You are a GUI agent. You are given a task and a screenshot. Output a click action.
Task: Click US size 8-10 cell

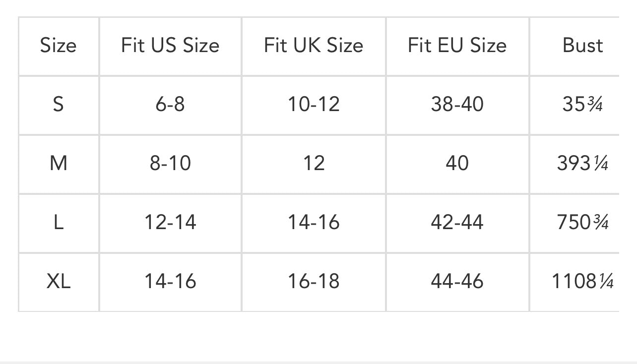pyautogui.click(x=170, y=164)
